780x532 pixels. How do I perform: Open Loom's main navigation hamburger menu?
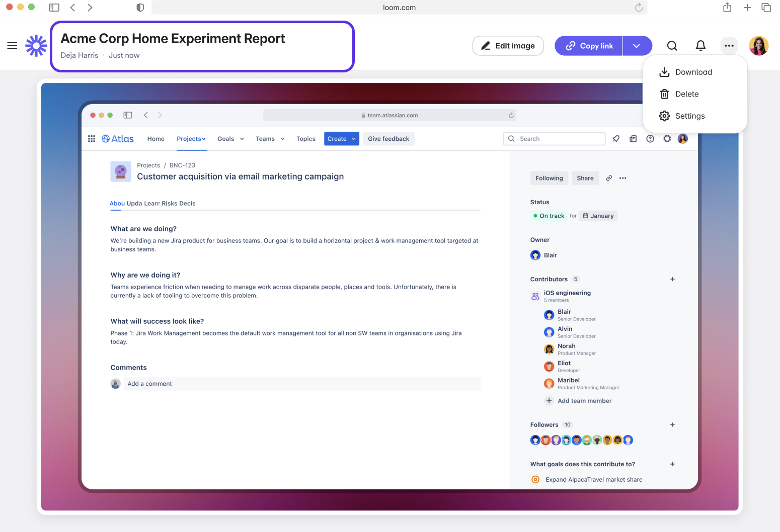(x=12, y=45)
